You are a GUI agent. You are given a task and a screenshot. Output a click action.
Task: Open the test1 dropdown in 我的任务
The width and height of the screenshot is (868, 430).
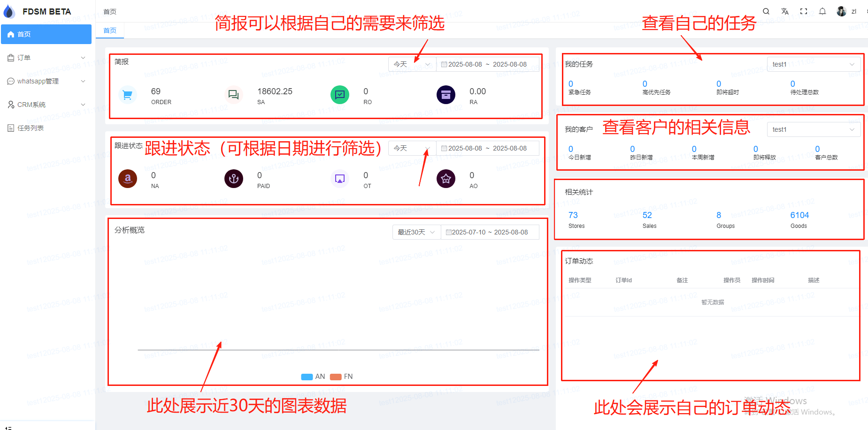tap(813, 64)
